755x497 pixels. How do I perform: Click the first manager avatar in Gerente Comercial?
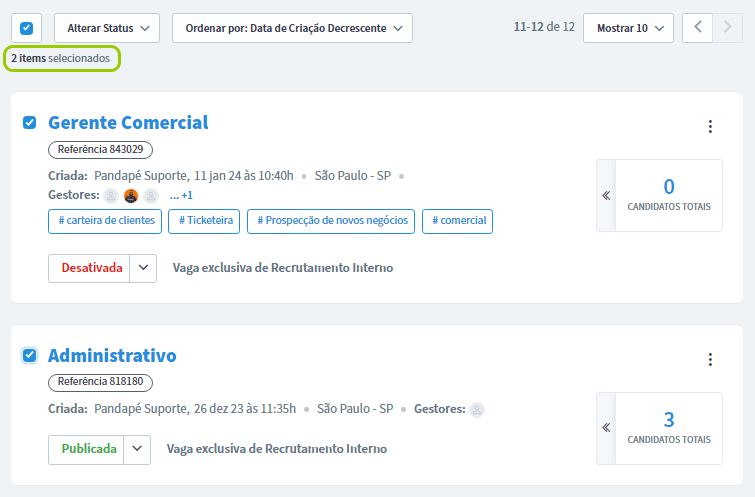click(111, 196)
